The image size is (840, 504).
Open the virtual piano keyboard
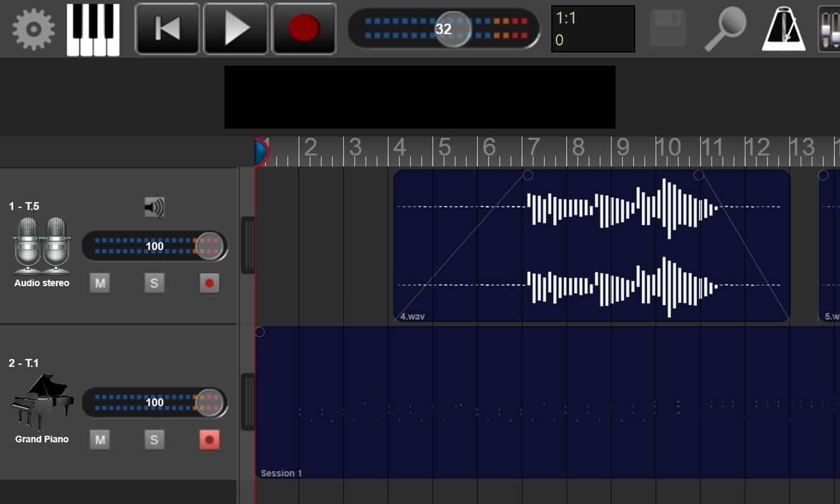93,30
